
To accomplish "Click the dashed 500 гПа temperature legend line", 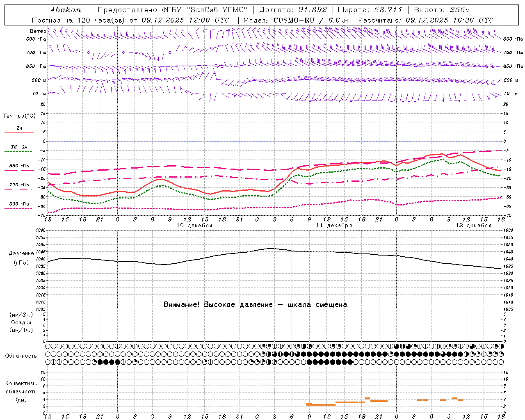I will click(x=18, y=209).
